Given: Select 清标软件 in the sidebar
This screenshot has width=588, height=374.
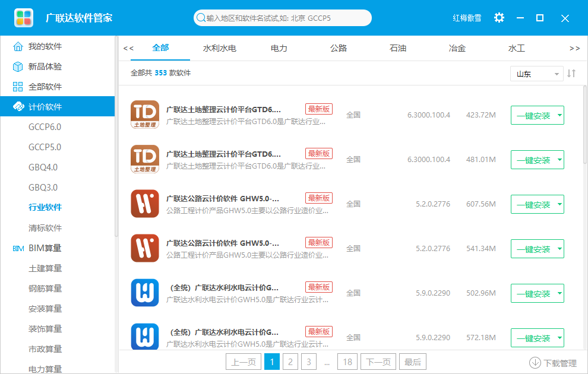Looking at the screenshot, I should point(45,228).
